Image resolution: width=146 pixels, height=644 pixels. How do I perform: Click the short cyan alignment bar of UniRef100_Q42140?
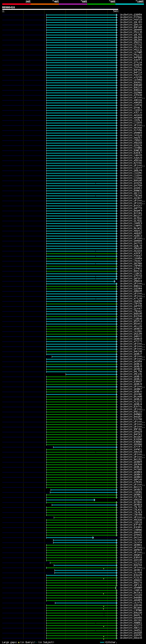point(70,538)
